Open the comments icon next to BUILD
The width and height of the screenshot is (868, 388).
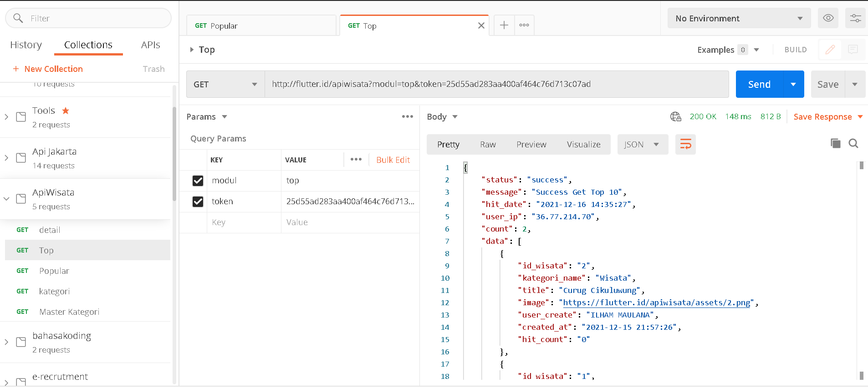[x=853, y=50]
